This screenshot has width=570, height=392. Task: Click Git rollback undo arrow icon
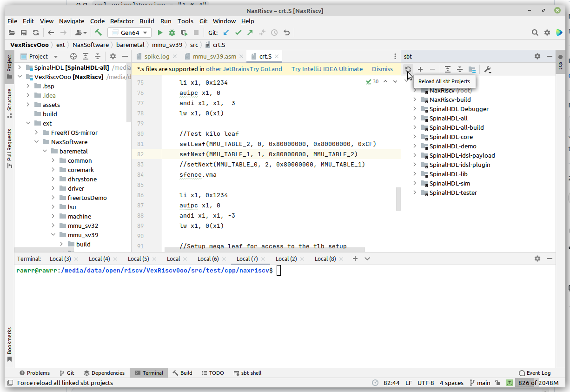(x=286, y=33)
